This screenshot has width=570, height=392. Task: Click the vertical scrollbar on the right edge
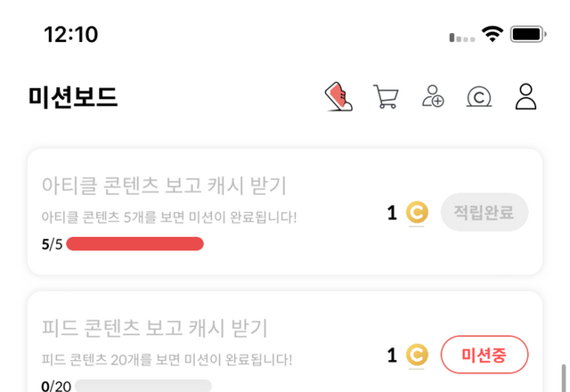point(562,377)
